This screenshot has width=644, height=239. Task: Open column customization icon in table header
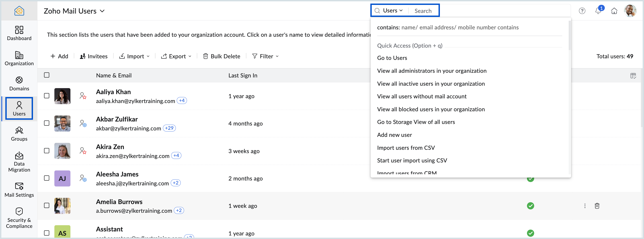click(x=633, y=75)
